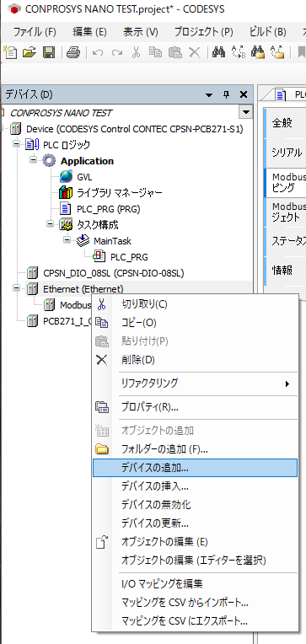Choose デバイスの無効化 menu item
This screenshot has width=306, height=644.
pos(195,505)
